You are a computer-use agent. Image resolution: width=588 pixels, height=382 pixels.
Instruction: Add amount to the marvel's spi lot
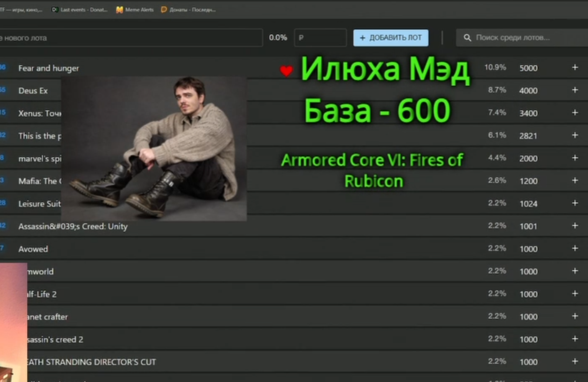pos(575,158)
